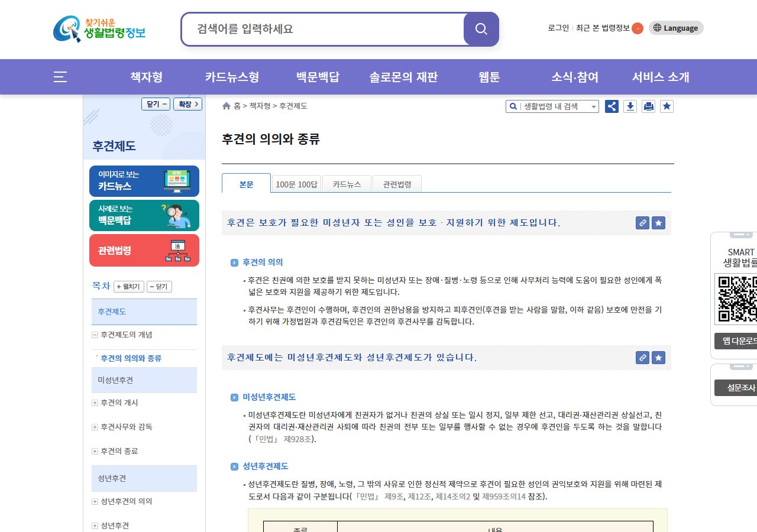757x532 pixels.
Task: Switch to 100문 100답 tab
Action: [x=296, y=184]
